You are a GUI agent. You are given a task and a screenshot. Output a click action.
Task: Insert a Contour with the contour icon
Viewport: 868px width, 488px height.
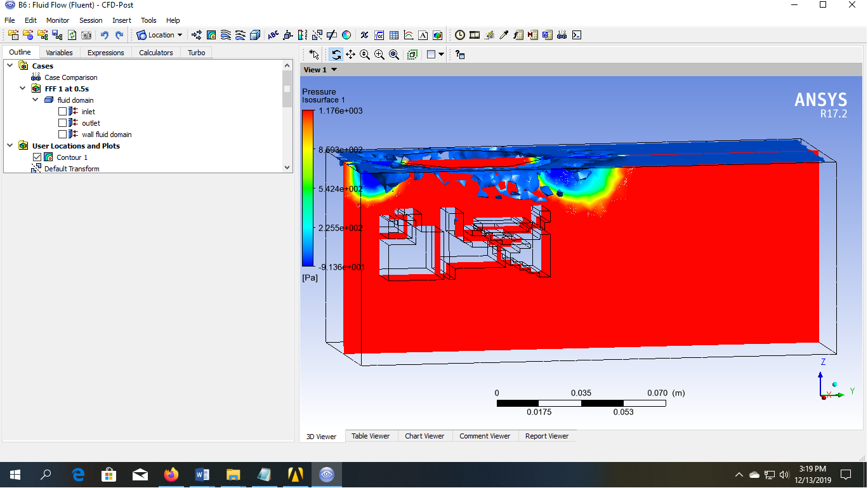point(211,35)
